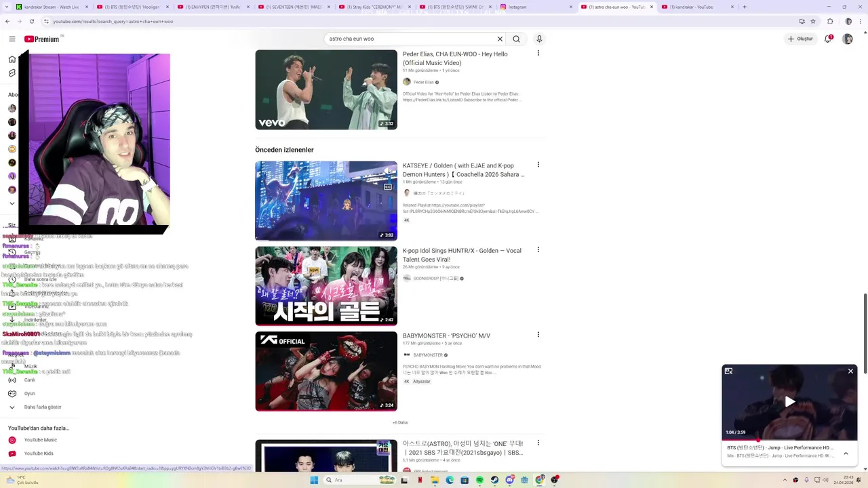This screenshot has width=868, height=488.
Task: Reload the current page
Action: (x=33, y=21)
